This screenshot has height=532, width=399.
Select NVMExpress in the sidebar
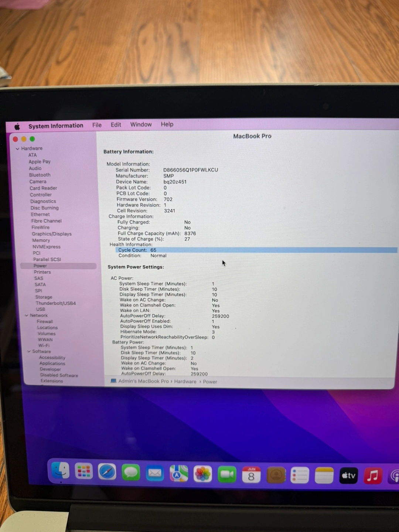pos(47,247)
